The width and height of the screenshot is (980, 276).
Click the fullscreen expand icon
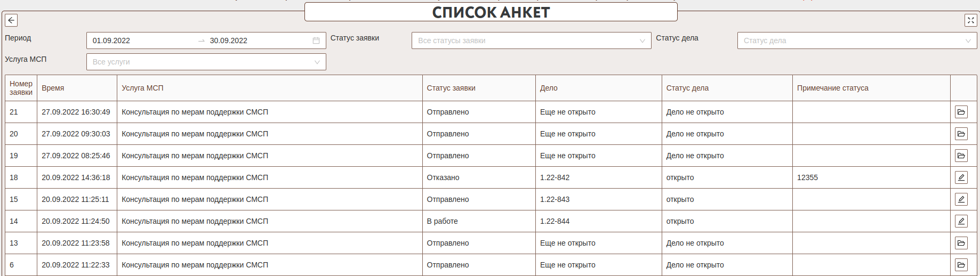(x=970, y=20)
